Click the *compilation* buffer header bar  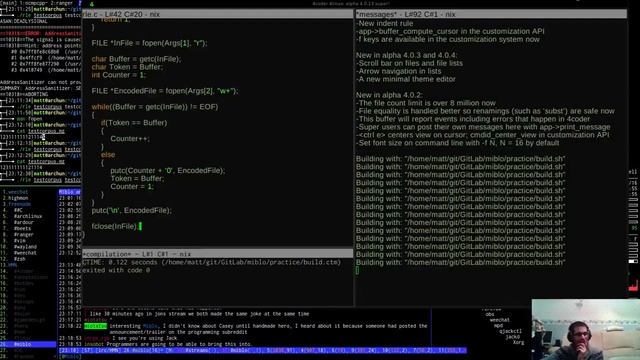(x=218, y=254)
